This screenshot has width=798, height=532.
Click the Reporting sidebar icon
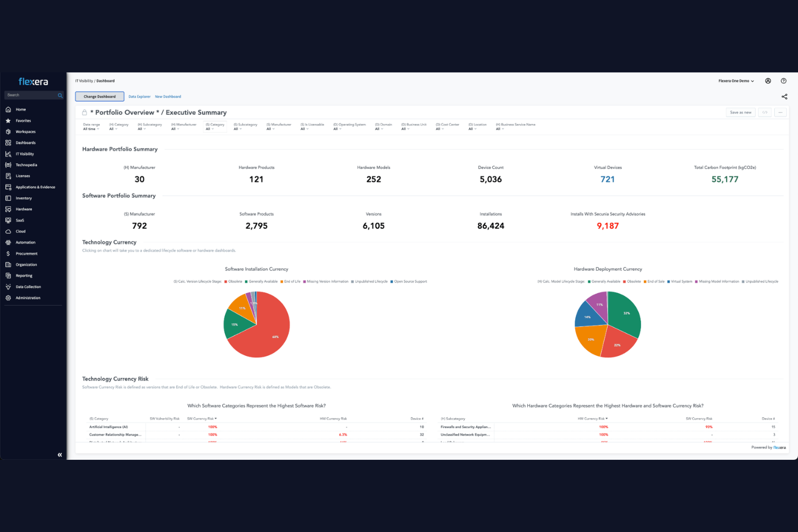[x=8, y=275]
